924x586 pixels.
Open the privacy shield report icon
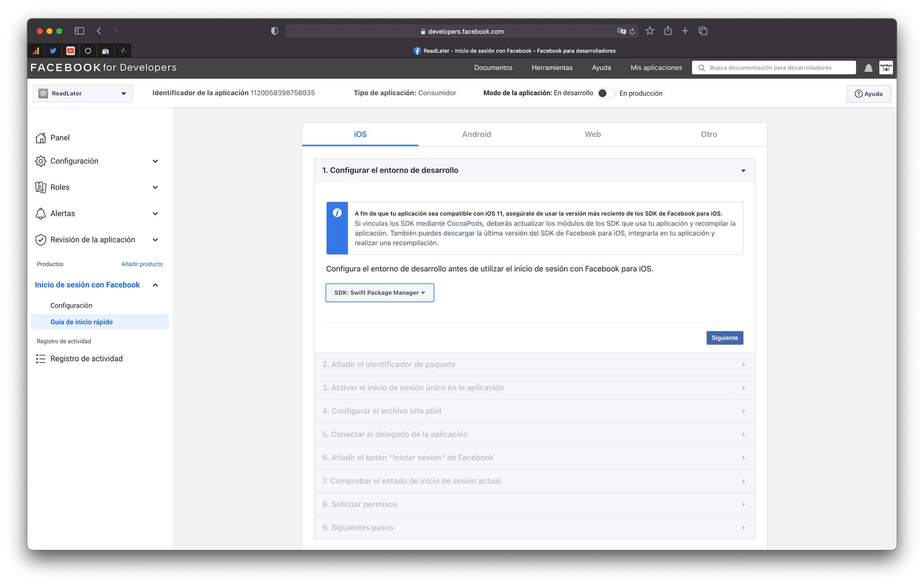tap(274, 31)
